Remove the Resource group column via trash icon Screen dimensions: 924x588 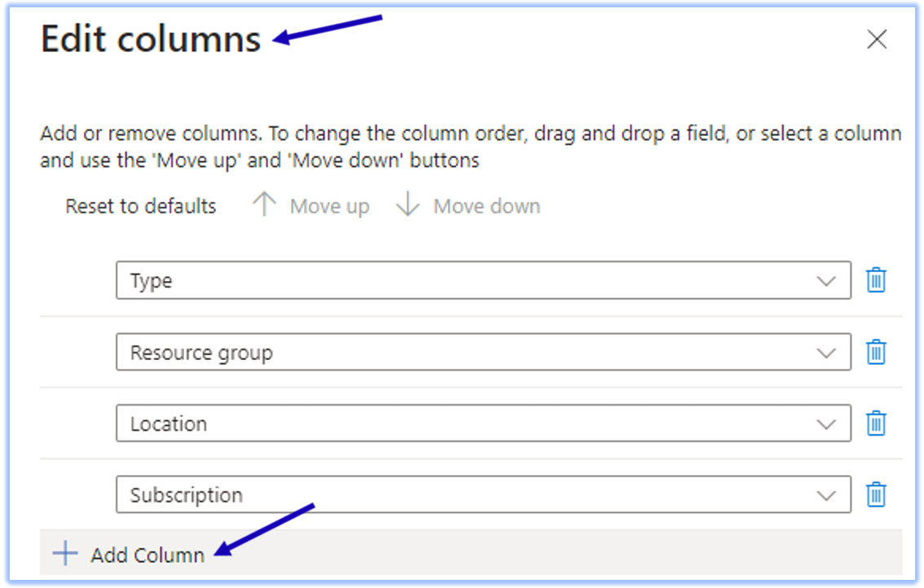pyautogui.click(x=876, y=352)
